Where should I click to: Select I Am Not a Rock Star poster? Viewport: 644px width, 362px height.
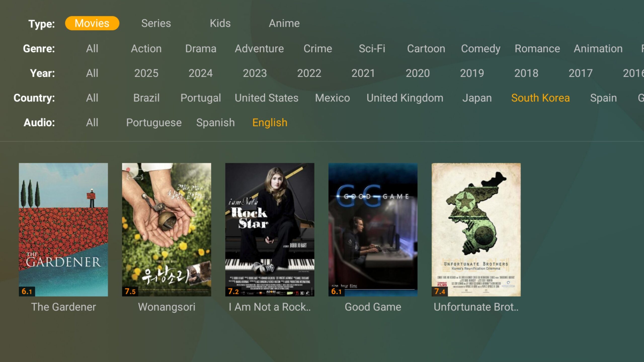[270, 230]
